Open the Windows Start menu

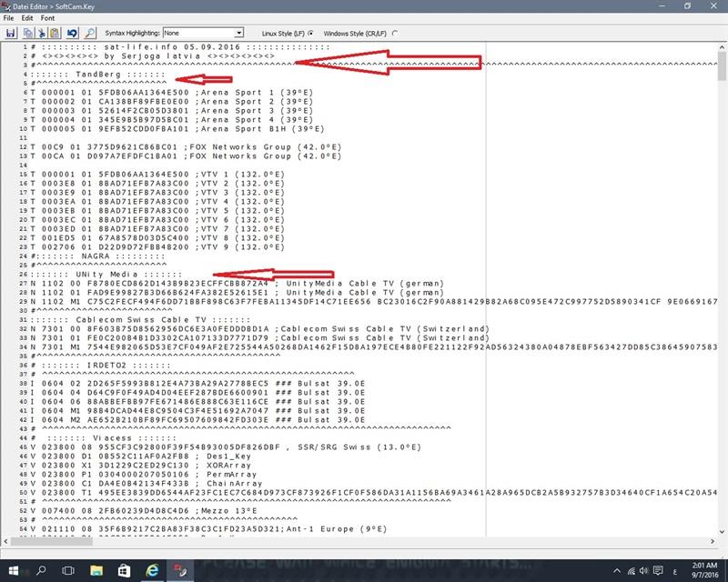tap(13, 570)
